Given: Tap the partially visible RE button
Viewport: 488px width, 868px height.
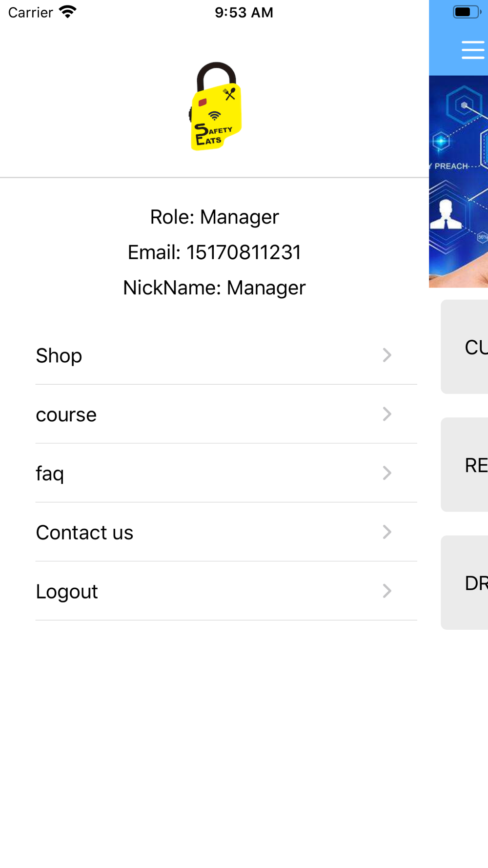Looking at the screenshot, I should tap(465, 465).
